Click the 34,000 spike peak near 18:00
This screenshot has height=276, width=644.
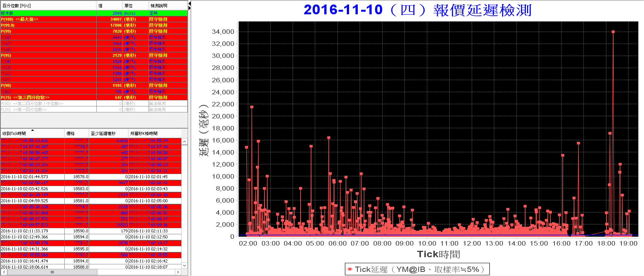pos(613,32)
